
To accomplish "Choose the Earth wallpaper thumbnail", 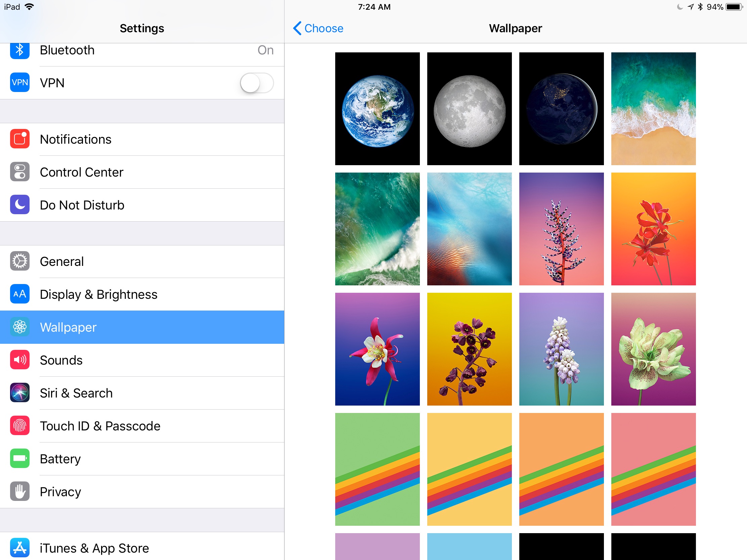I will coord(377,109).
